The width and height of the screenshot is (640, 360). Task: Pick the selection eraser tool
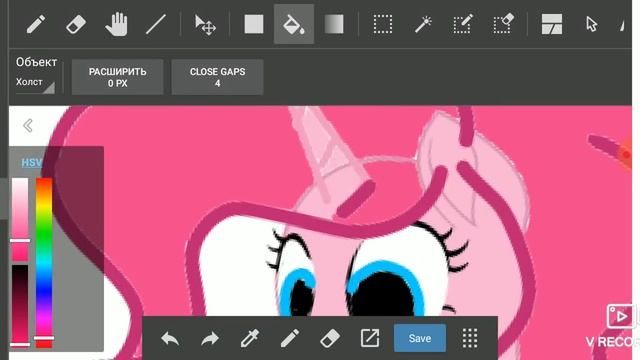(503, 24)
